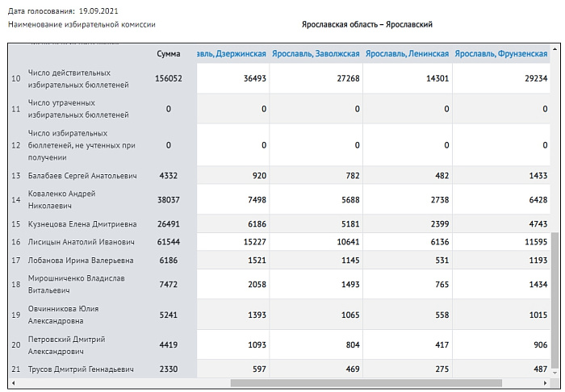Select candidate Лобанова Ирина Валерьевна

click(x=81, y=261)
